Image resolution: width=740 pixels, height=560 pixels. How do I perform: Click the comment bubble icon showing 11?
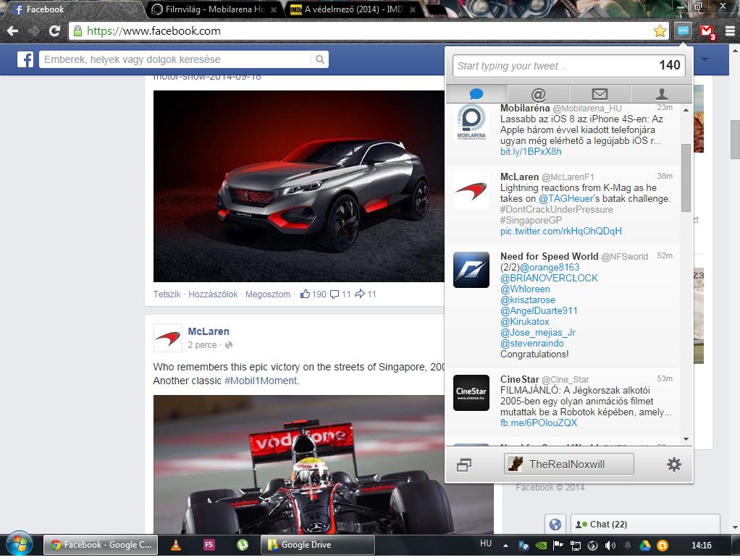(x=334, y=294)
